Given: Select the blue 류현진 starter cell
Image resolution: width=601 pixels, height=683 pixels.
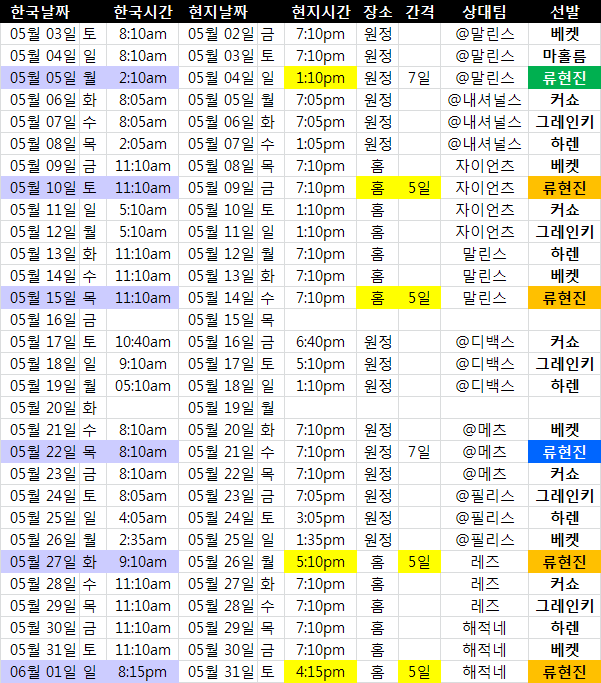Looking at the screenshot, I should point(565,452).
